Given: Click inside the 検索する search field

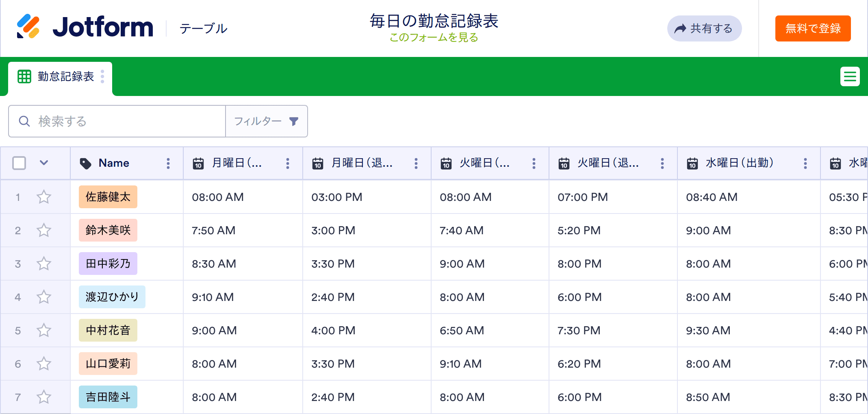Looking at the screenshot, I should (x=122, y=121).
